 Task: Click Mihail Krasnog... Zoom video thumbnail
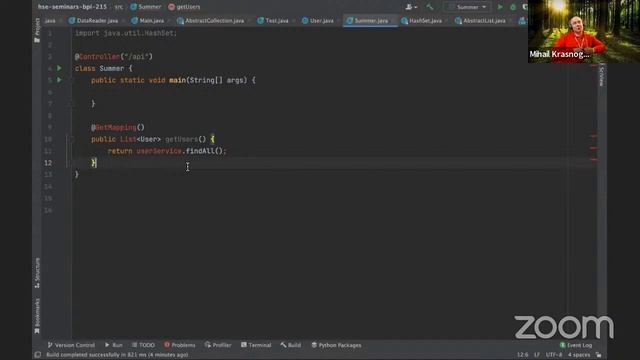tap(584, 31)
